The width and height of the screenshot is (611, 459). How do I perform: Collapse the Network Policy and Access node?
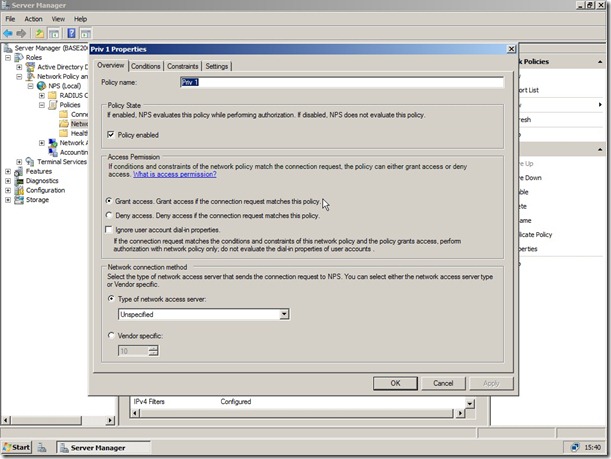click(19, 76)
